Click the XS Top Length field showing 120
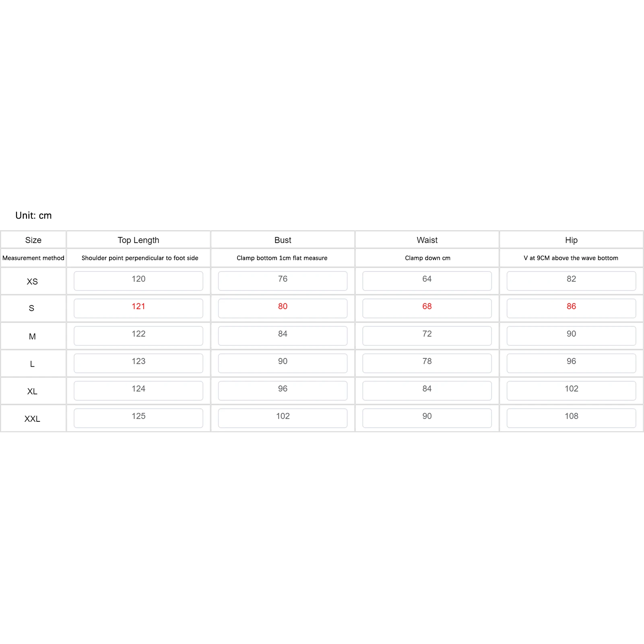The image size is (644, 644). pyautogui.click(x=138, y=281)
